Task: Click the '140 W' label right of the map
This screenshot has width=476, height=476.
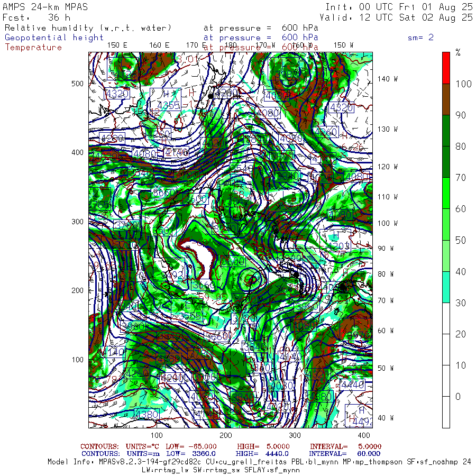Action: point(388,79)
